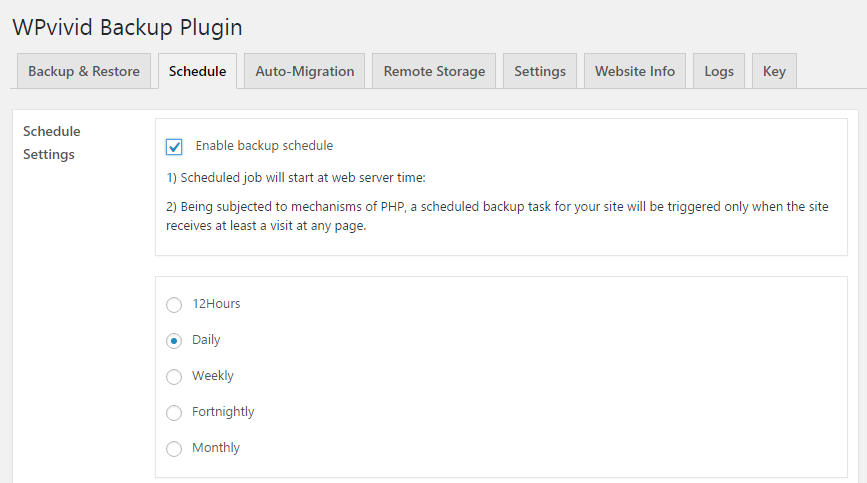Open the Remote Storage tab
The image size is (867, 483).
pyautogui.click(x=434, y=71)
